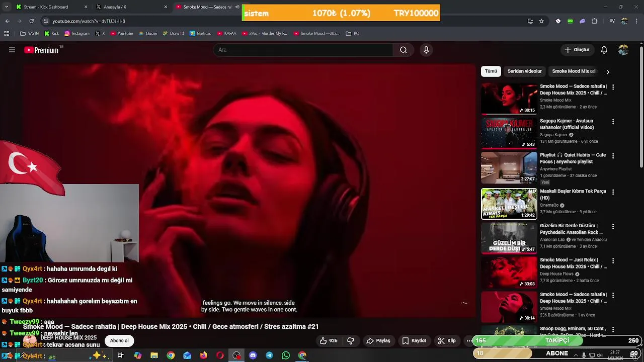Viewport: 644px width, 362px height.
Task: Open Telegram from taskbar
Action: click(x=269, y=355)
